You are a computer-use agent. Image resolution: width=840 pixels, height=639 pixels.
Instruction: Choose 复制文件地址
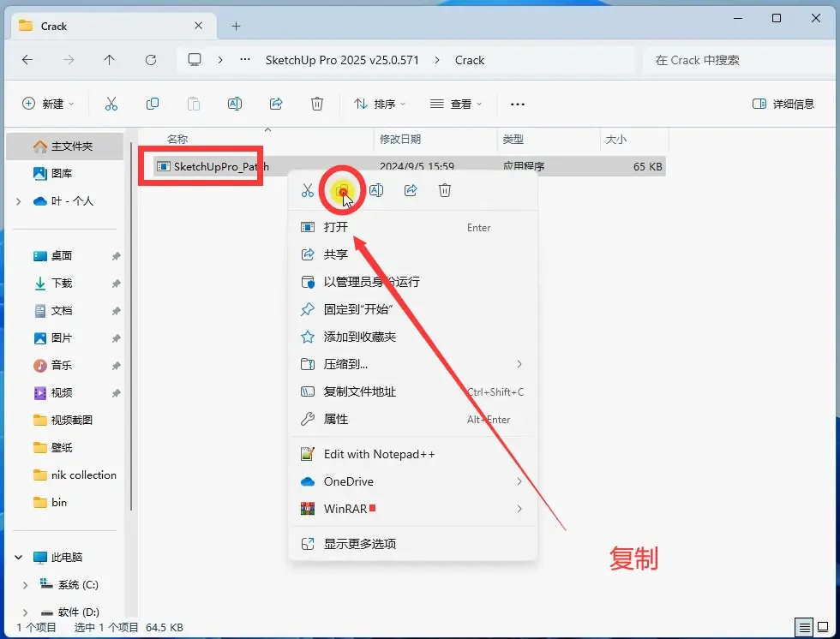click(412, 391)
